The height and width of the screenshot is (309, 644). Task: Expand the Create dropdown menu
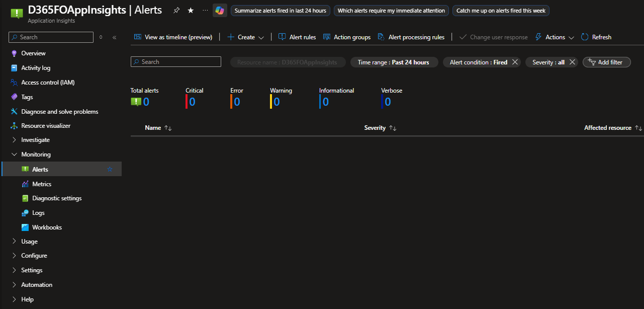point(245,37)
